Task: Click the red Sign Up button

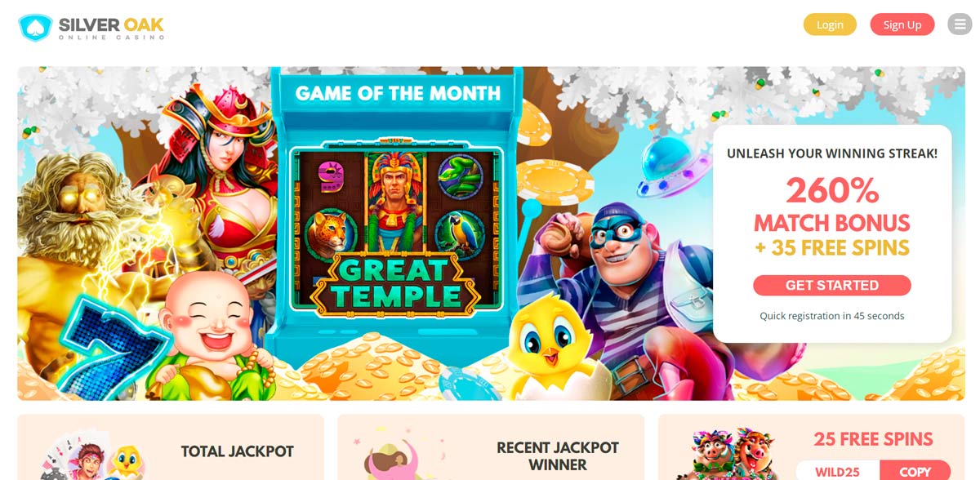Action: (902, 24)
